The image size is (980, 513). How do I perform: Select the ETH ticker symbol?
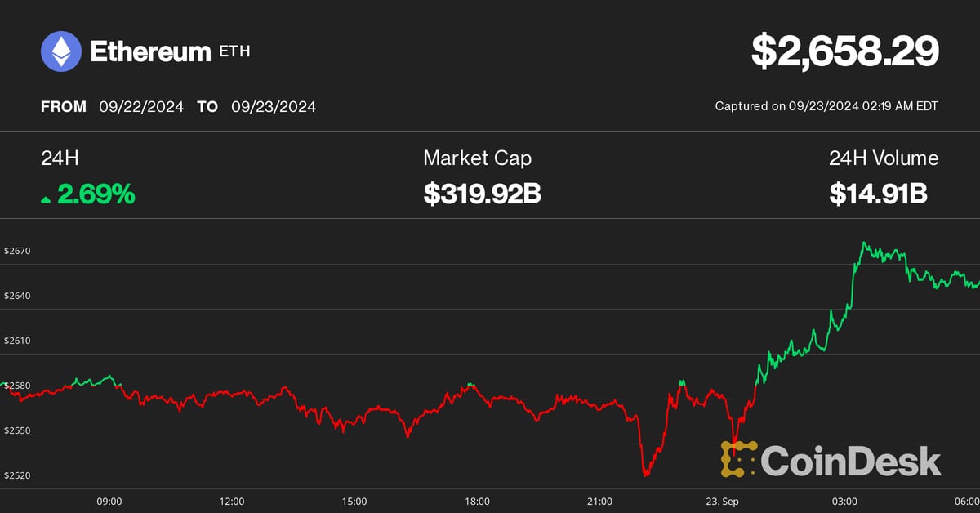[x=234, y=52]
